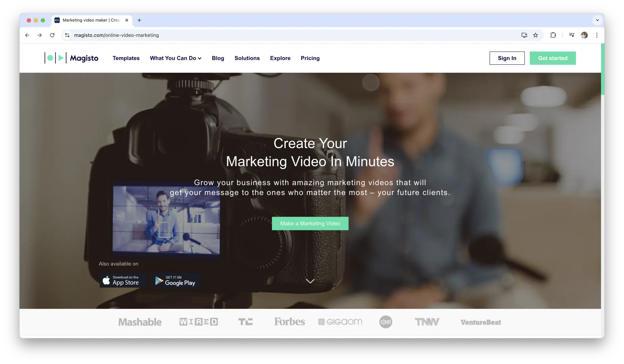View site information icon beside URL
This screenshot has width=624, height=364.
(67, 35)
